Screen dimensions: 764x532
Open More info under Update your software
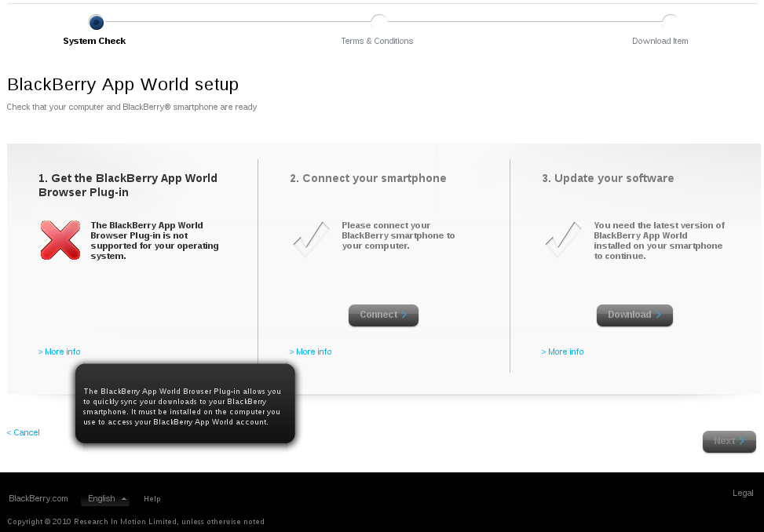(x=562, y=352)
